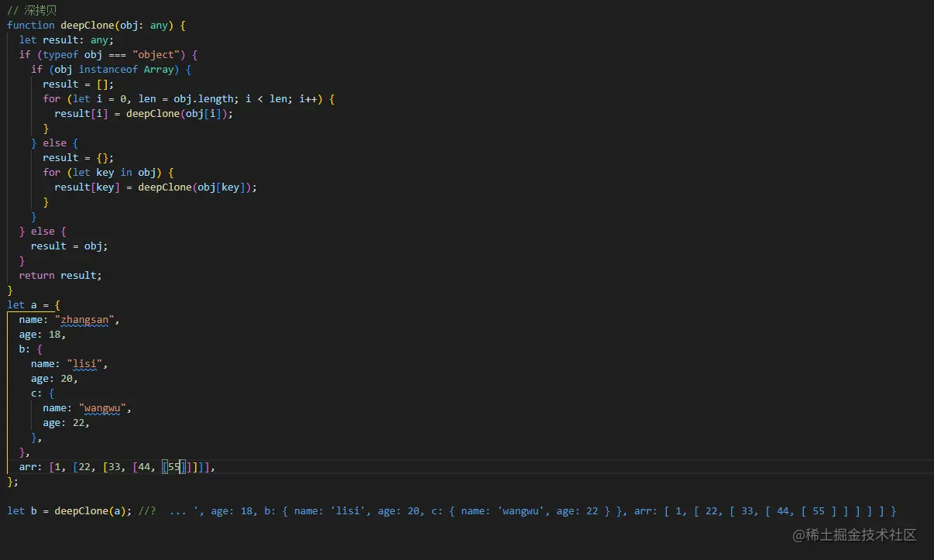Click the value "55" inside arr
The height and width of the screenshot is (560, 934).
(x=173, y=466)
